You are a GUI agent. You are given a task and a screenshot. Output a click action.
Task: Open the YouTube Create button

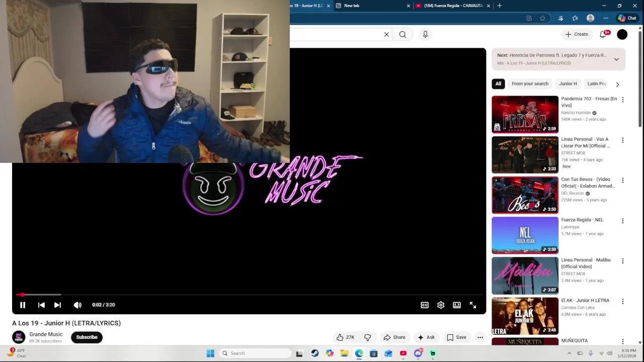(x=577, y=34)
